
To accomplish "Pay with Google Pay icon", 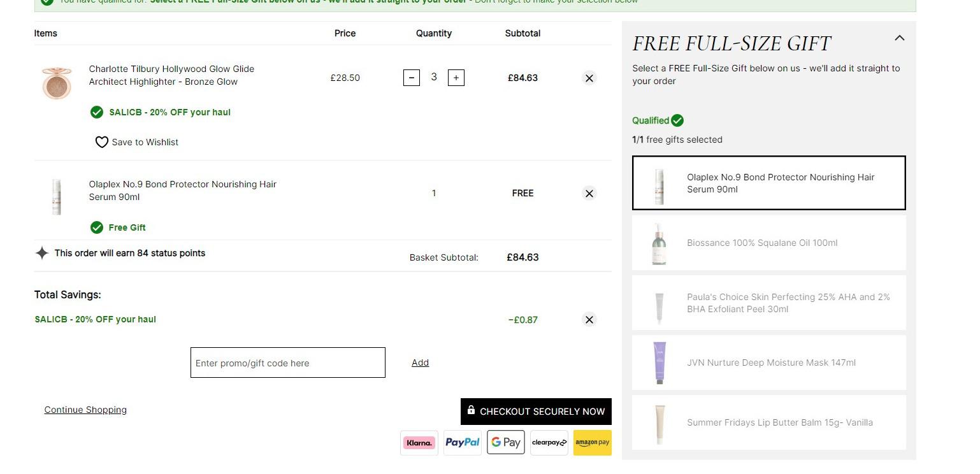I will click(x=506, y=443).
